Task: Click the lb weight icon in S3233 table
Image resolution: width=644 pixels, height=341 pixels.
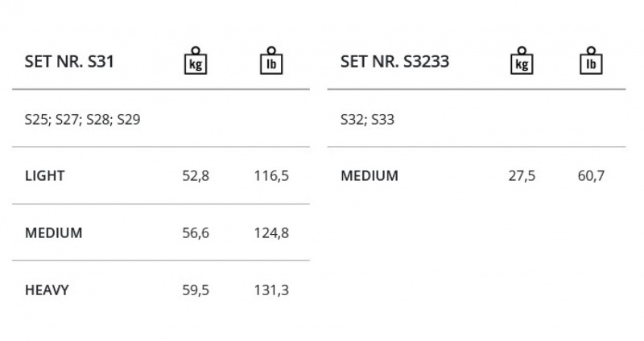Action: click(591, 61)
